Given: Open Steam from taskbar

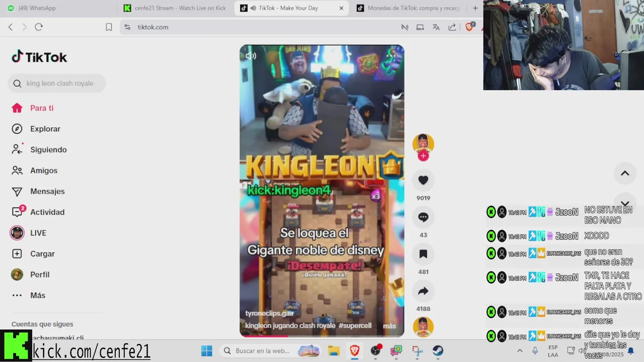Looking at the screenshot, I should click(438, 350).
